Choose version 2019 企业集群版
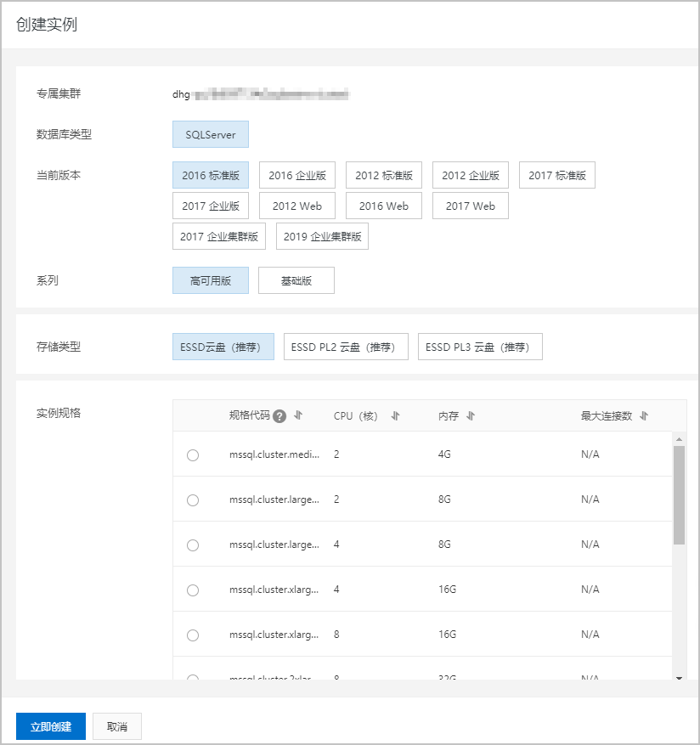Screen dimensions: 700x745 point(322,236)
